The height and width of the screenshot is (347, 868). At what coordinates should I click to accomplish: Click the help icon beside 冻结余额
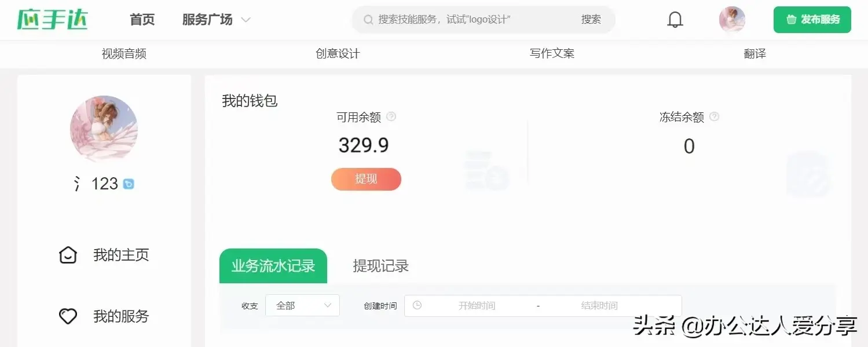715,117
